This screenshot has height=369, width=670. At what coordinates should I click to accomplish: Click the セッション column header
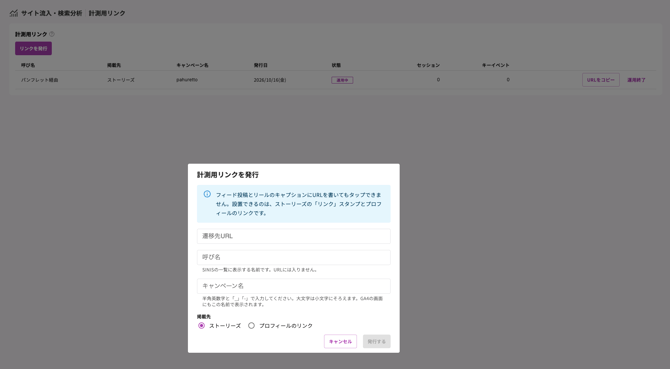[x=428, y=65]
